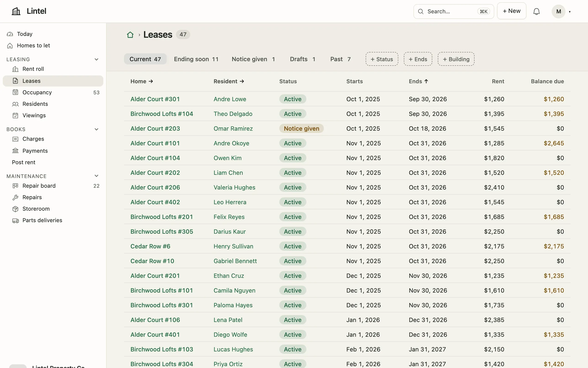Click the + New button
Viewport: 588px width, 368px height.
pos(512,11)
